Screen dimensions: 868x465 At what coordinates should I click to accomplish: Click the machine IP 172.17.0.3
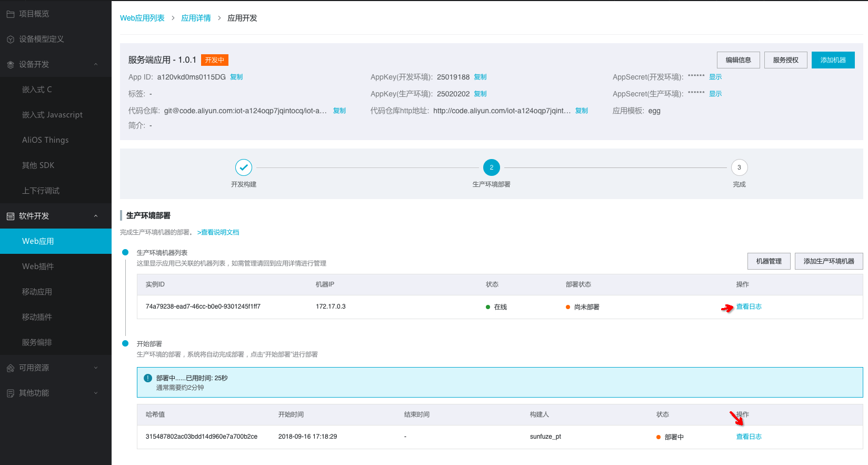click(x=331, y=306)
